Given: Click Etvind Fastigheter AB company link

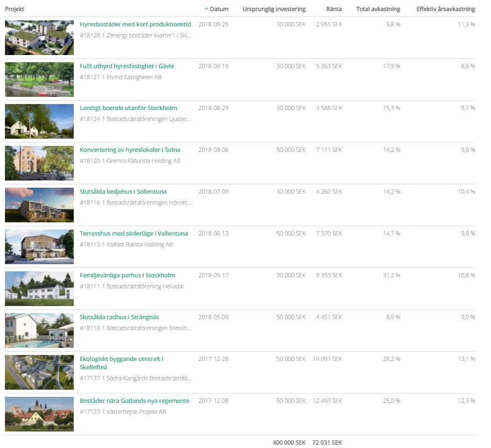Looking at the screenshot, I should click(134, 78).
